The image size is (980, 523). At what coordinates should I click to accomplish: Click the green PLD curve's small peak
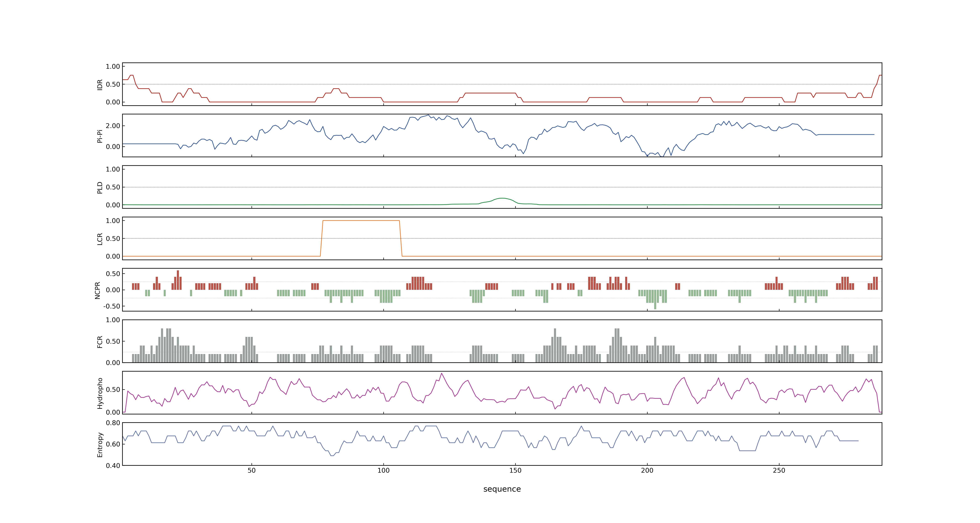click(x=502, y=198)
